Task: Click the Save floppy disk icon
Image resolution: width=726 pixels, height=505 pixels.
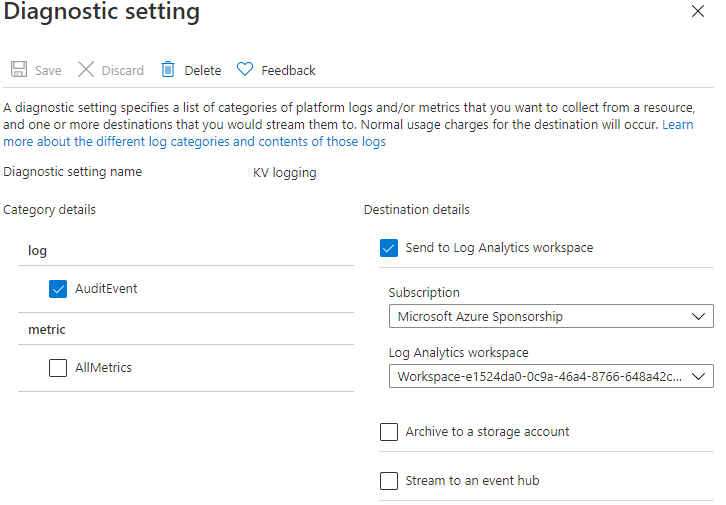Action: click(x=18, y=70)
